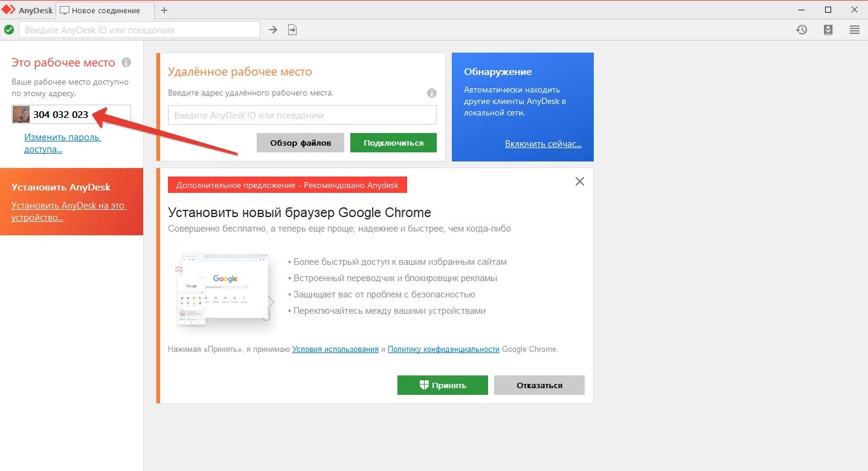
Task: Click info icon in Удалённое рабочее место panel
Action: (432, 93)
